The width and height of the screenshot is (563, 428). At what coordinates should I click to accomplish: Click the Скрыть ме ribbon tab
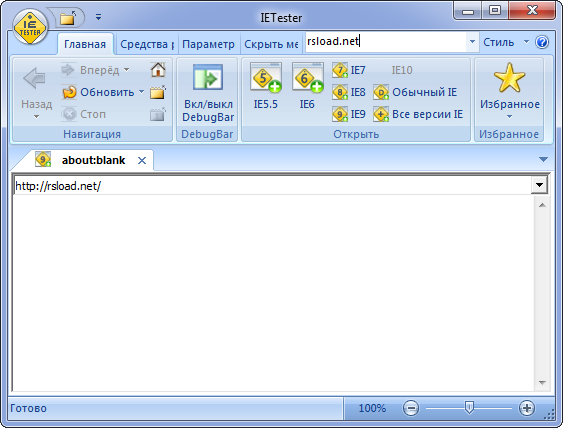click(x=271, y=44)
